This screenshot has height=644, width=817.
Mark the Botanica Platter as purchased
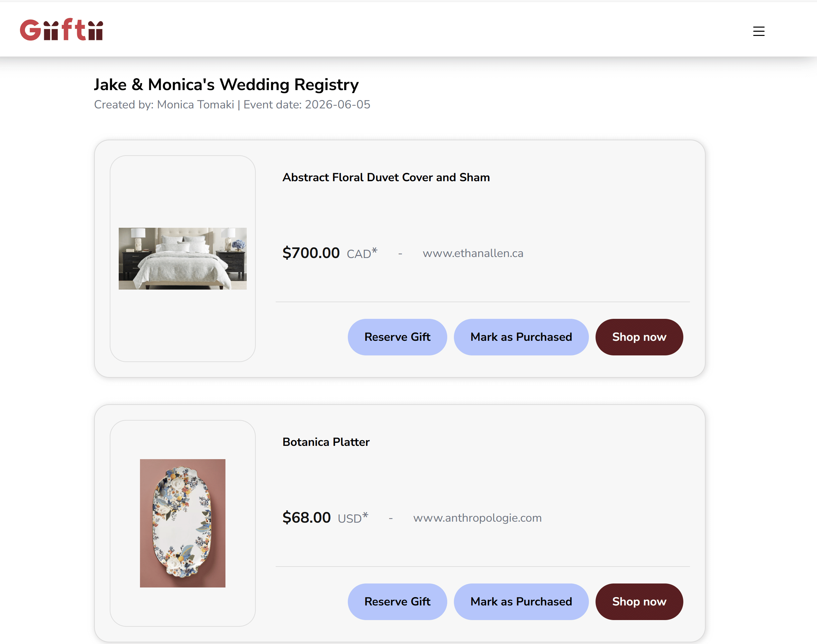(x=521, y=602)
